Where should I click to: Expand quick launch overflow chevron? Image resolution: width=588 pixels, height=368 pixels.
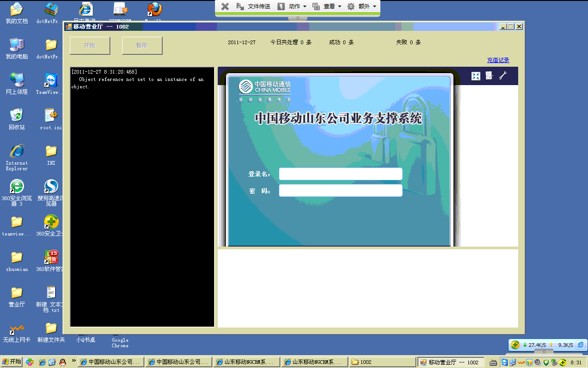tap(73, 360)
